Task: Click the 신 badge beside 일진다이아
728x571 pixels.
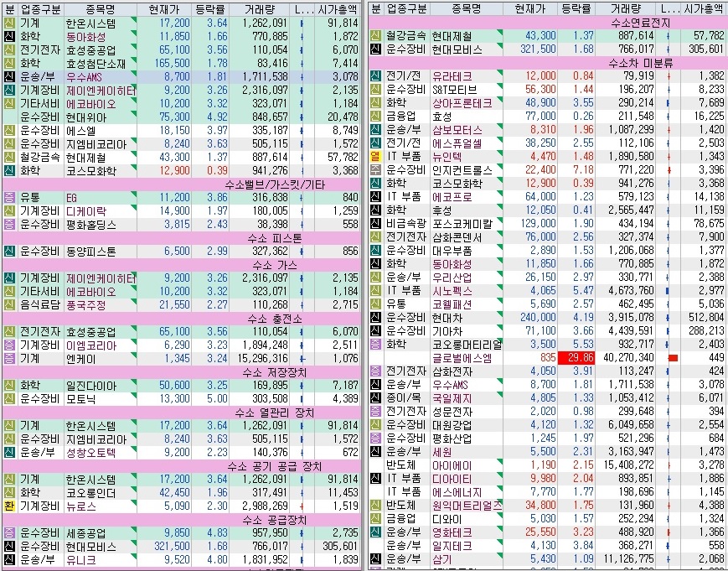Action: click(x=9, y=386)
